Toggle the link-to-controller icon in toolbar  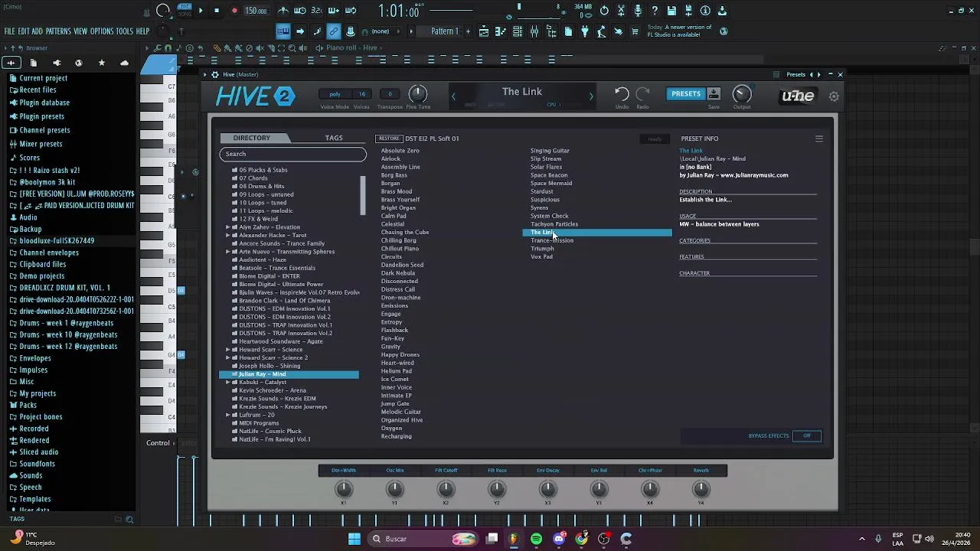334,31
